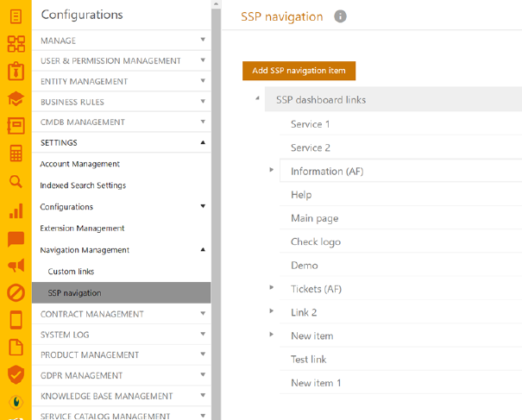Collapse the SSP dashboard links node
This screenshot has width=522, height=420.
tap(257, 100)
